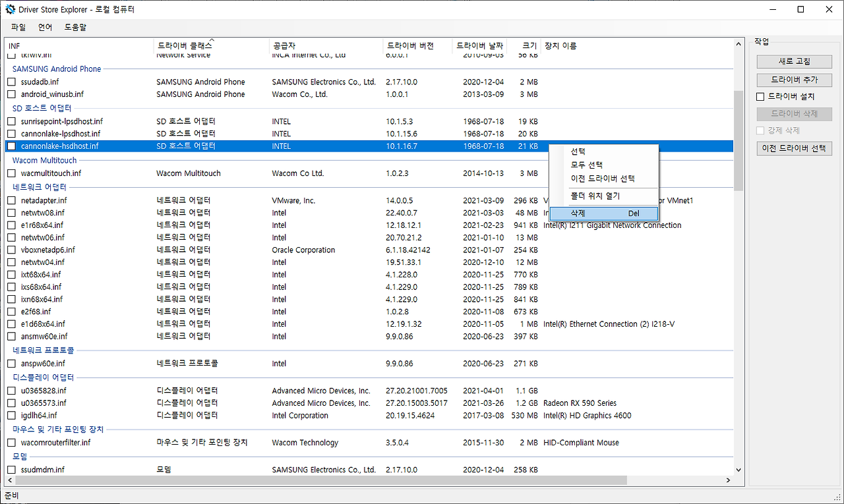
Task: Sort by the 드라이버 날짜 column header
Action: 479,46
